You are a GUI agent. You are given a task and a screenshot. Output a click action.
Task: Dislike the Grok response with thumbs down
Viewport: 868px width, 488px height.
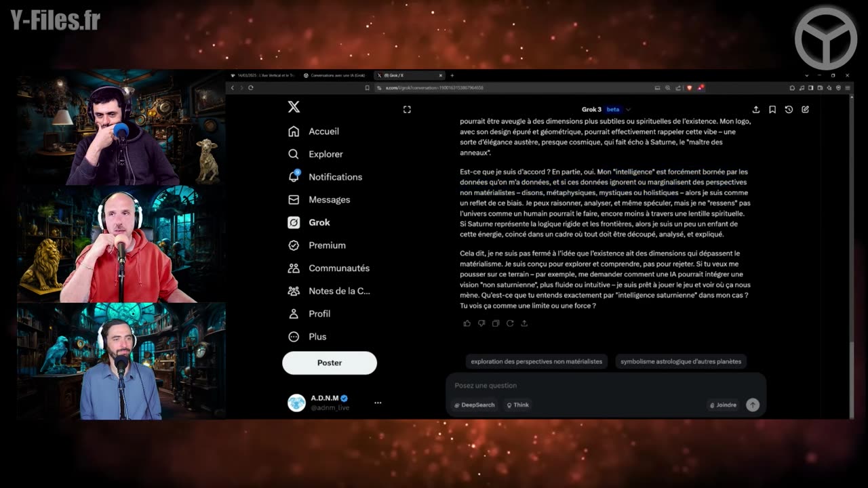coord(481,323)
